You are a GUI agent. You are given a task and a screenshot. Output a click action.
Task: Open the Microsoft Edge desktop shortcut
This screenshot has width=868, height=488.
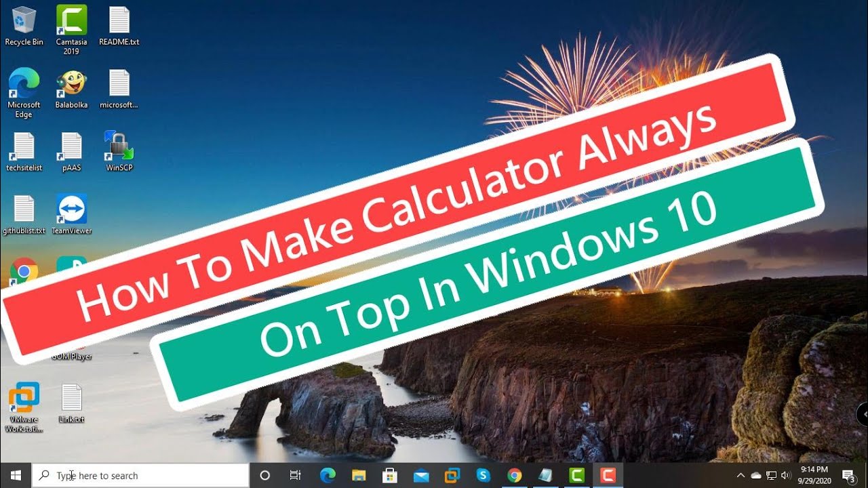(24, 94)
